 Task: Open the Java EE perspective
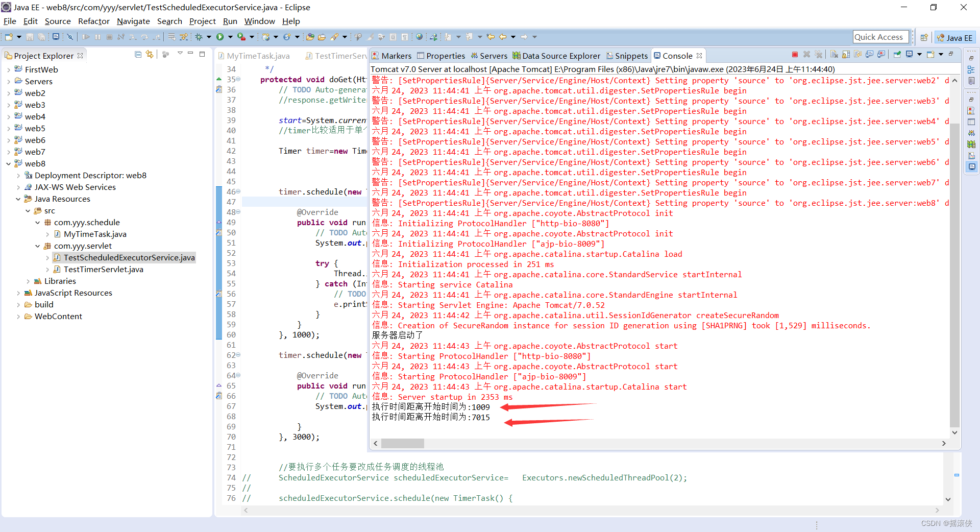[x=955, y=38]
